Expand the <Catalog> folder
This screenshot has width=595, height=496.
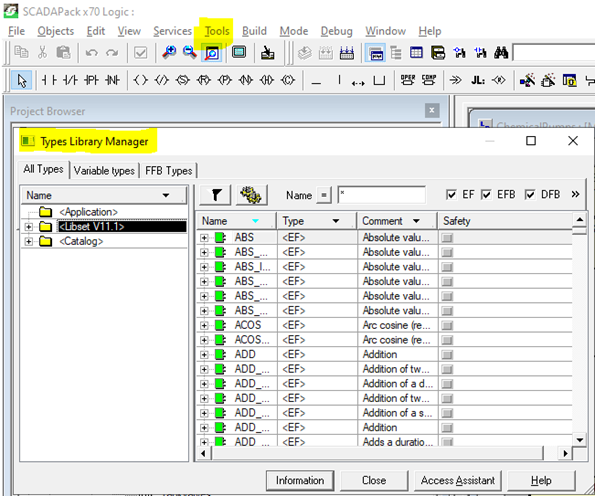point(28,241)
